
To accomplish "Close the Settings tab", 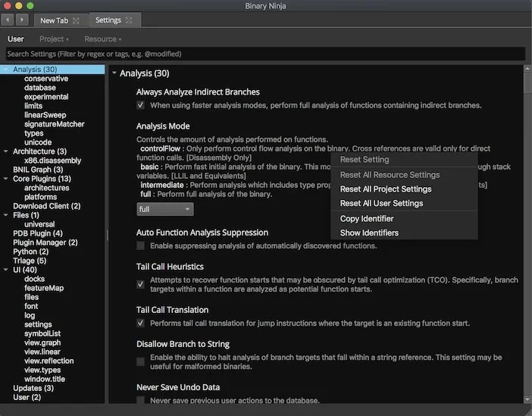I will [129, 20].
